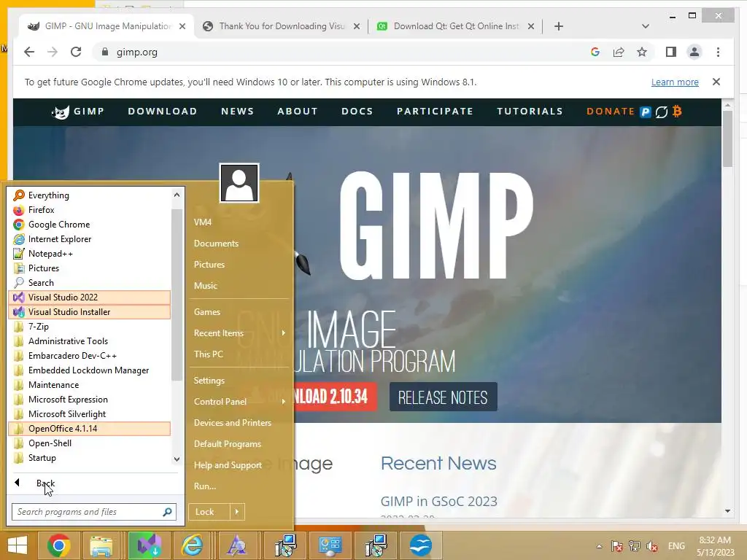Screen dimensions: 747x560
Task: Go Back in the start menu programs
Action: [x=45, y=483]
